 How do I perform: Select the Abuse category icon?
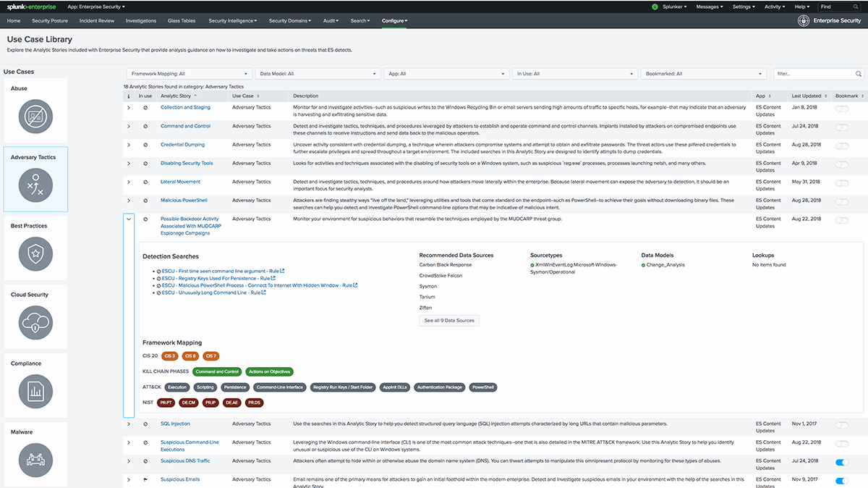pos(34,116)
